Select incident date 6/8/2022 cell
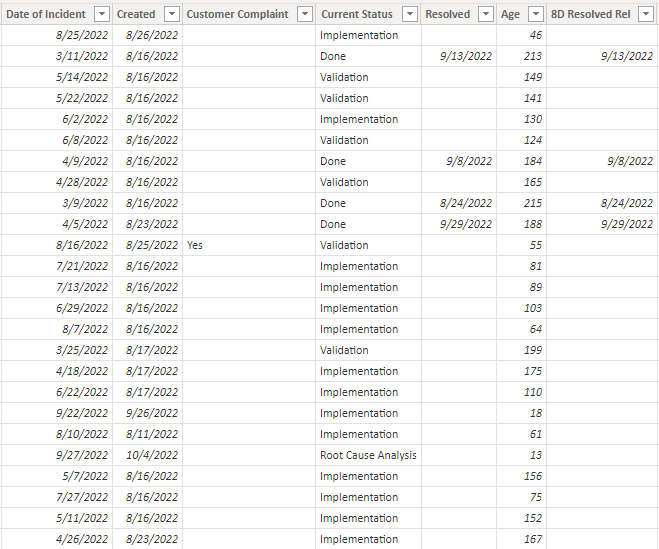 57,140
